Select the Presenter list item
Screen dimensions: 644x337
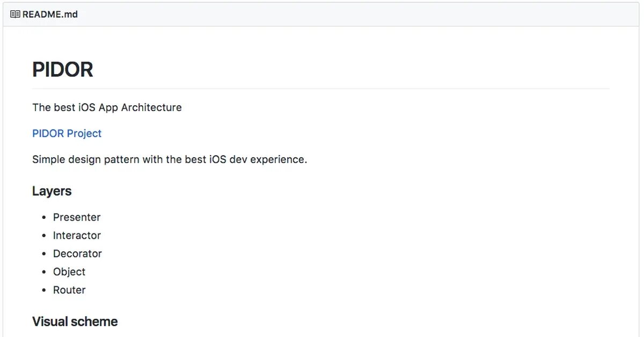pos(77,217)
